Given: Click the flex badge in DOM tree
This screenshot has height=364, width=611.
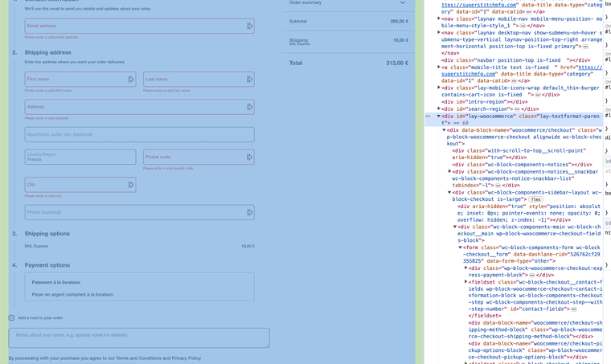Looking at the screenshot, I should (x=535, y=199).
